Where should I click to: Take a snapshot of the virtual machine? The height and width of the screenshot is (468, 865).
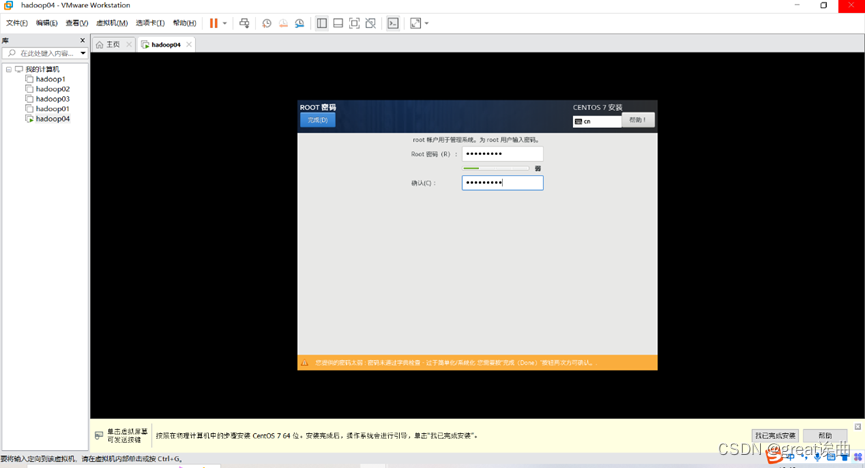pyautogui.click(x=266, y=23)
